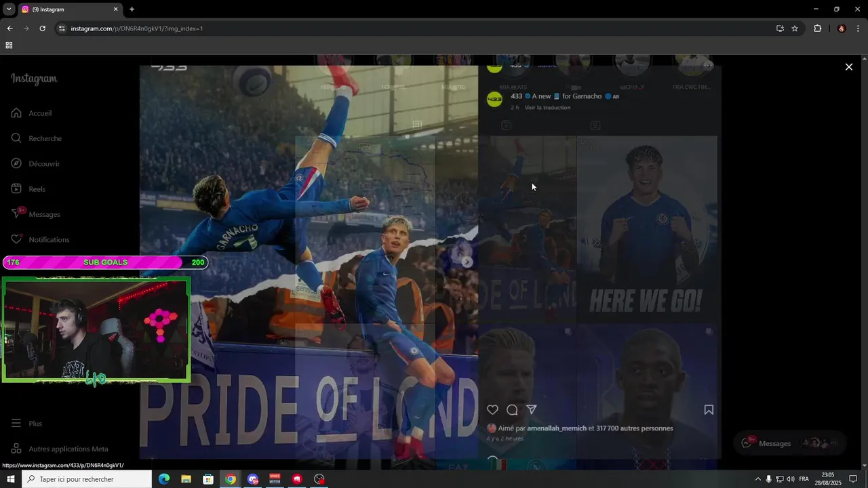Click the Taper ici pour rechercher box
Screen dimensions: 868x488
(x=87, y=479)
